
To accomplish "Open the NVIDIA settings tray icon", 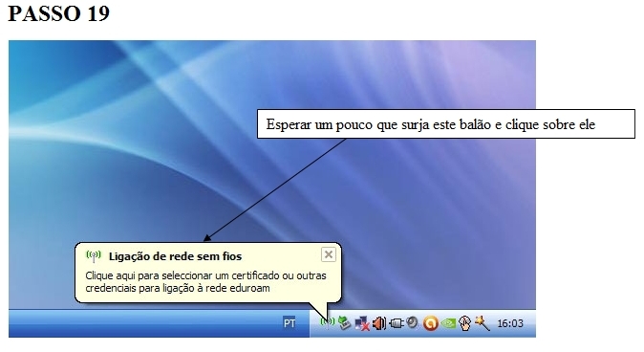I will pos(448,323).
